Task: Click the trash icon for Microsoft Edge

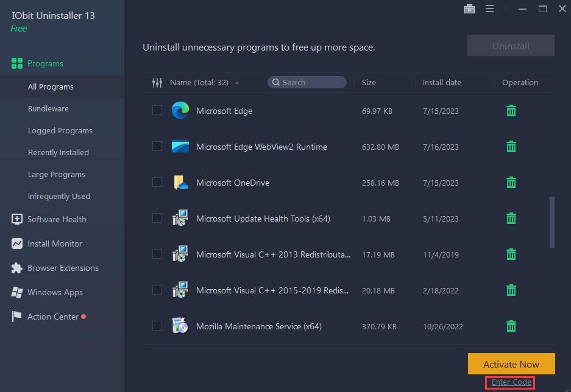Action: pyautogui.click(x=511, y=111)
